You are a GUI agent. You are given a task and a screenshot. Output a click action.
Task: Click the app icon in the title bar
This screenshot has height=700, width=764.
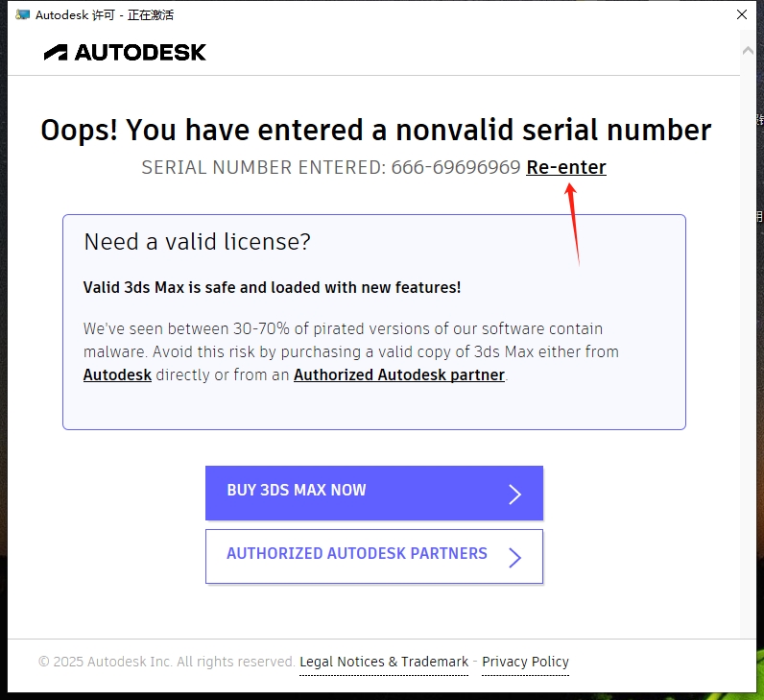(22, 14)
